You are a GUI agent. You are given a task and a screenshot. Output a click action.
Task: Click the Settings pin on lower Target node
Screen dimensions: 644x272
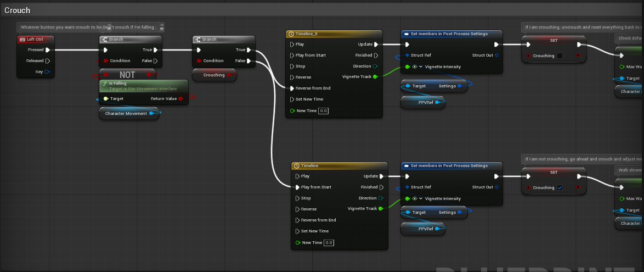tap(460, 212)
